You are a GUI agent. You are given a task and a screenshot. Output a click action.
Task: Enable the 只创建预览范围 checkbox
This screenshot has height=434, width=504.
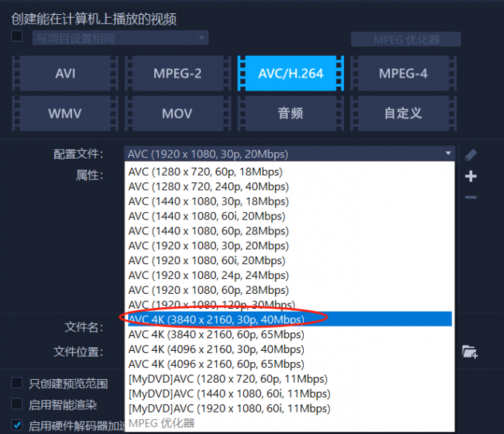(x=17, y=383)
